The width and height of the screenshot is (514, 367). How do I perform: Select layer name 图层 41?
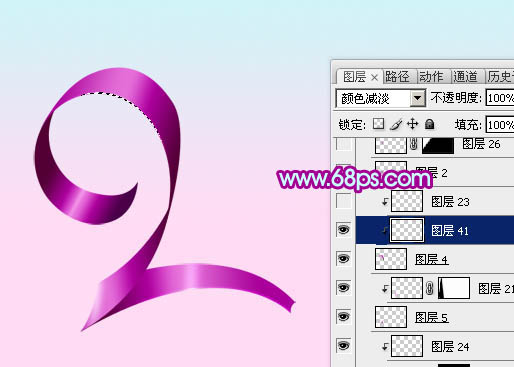(x=450, y=230)
